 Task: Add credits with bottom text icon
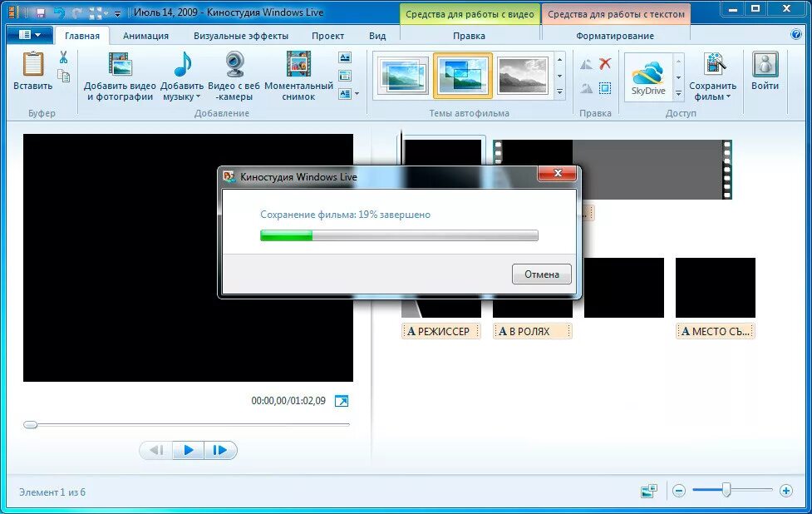point(344,94)
